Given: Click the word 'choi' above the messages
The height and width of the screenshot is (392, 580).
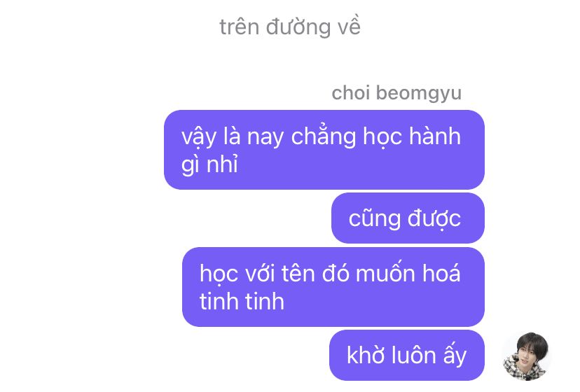Looking at the screenshot, I should point(351,92).
